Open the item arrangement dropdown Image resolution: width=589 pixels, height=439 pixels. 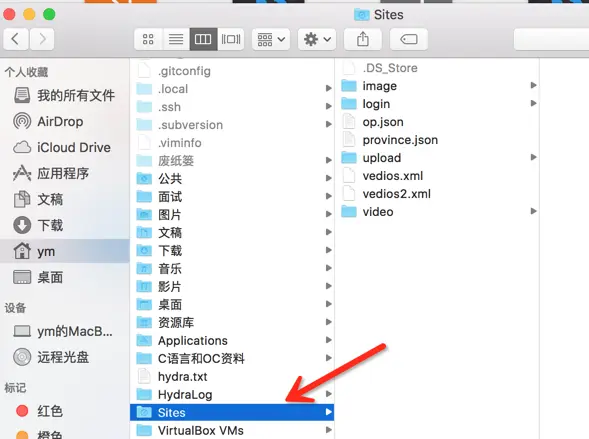(271, 39)
